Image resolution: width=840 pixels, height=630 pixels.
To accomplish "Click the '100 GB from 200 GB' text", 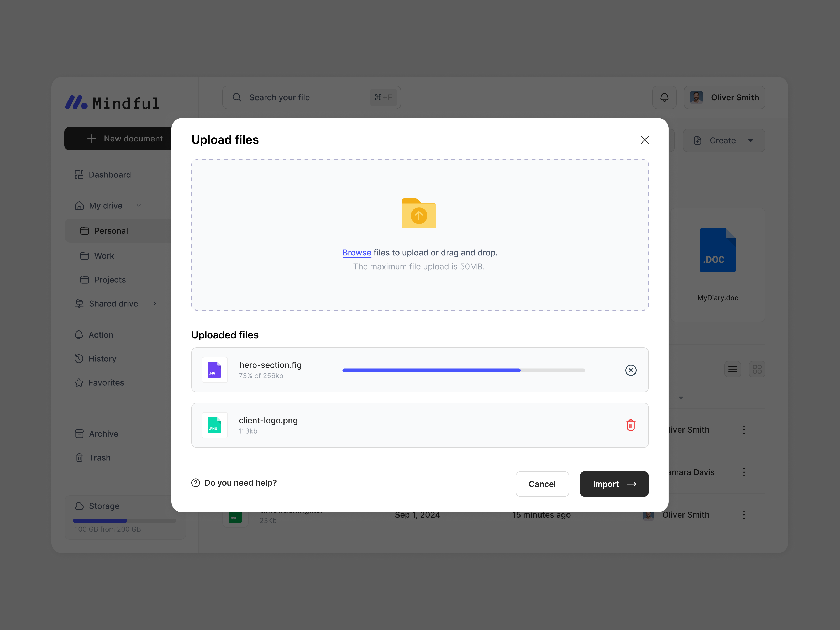I will (x=108, y=529).
